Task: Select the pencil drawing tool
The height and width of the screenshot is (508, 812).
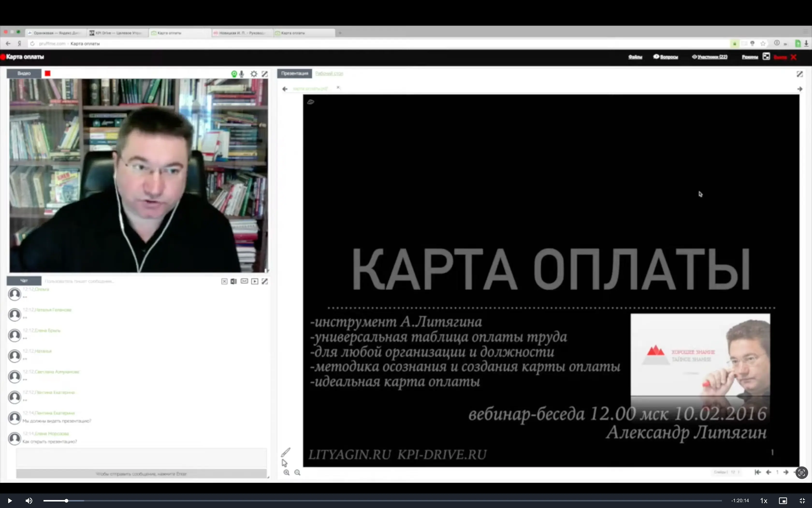Action: [286, 452]
